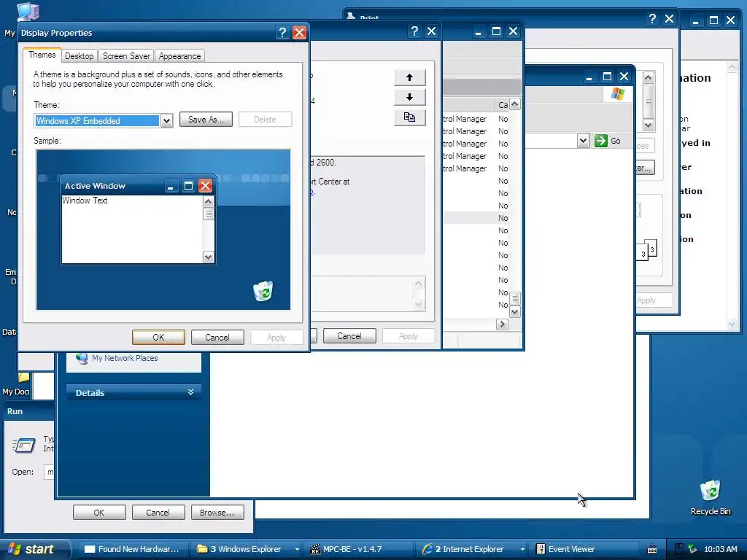Click the keyboard icon in the taskbar
This screenshot has height=560, width=747.
652,550
